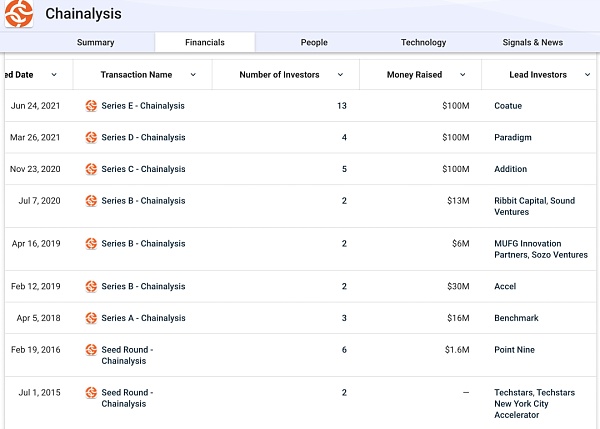
Task: Open the Transaction Name column dropdown
Action: (193, 75)
